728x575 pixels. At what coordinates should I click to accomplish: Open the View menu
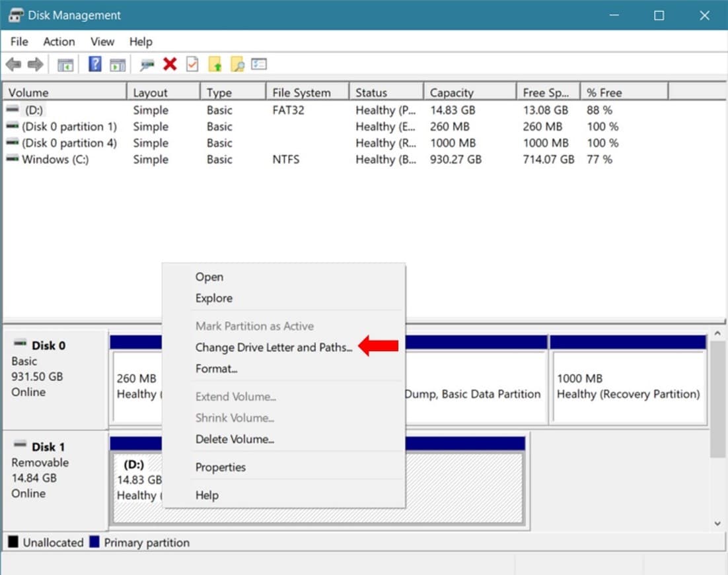[102, 42]
